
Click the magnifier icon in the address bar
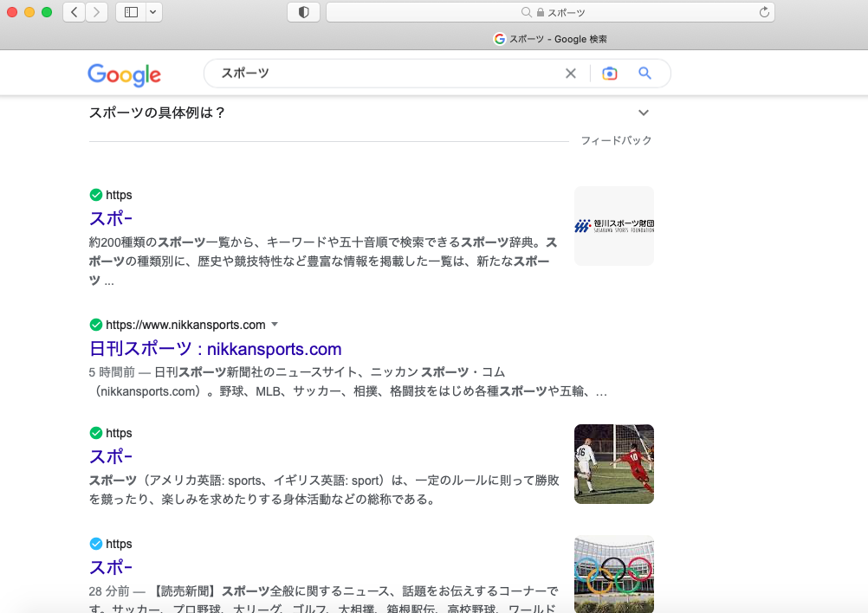(527, 12)
